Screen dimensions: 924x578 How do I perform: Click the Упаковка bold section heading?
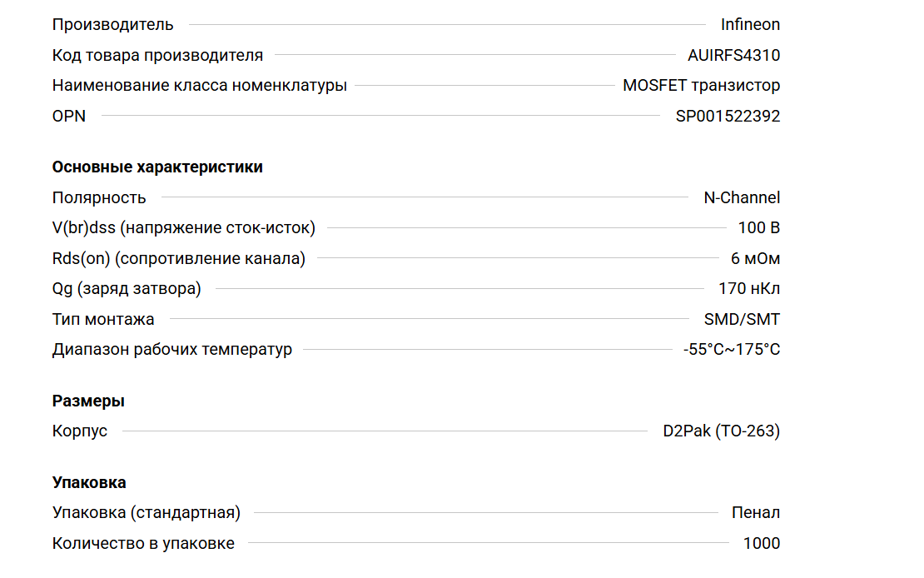click(89, 483)
